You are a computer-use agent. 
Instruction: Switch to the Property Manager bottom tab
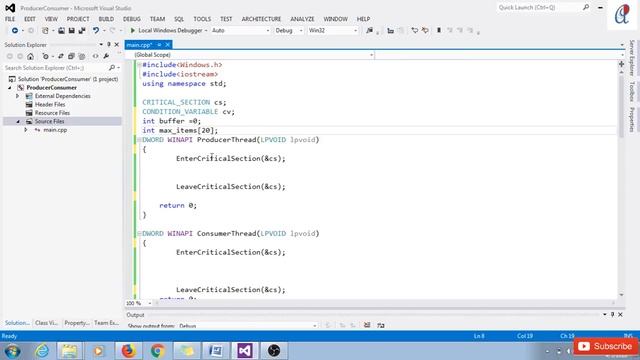tap(77, 323)
